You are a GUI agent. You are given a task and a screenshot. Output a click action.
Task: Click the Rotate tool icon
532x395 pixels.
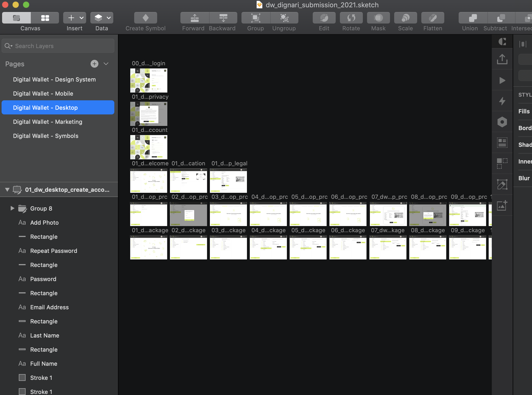[x=351, y=18]
